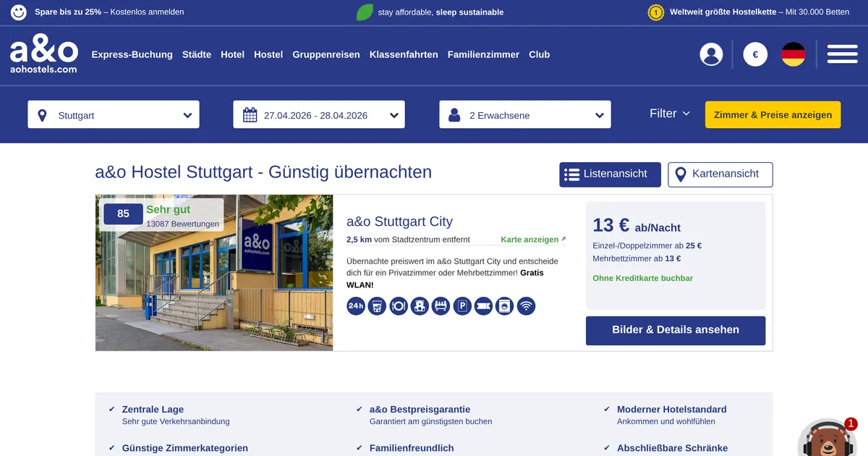Open Familienzimmer navigation item
The width and height of the screenshot is (868, 456).
click(484, 54)
